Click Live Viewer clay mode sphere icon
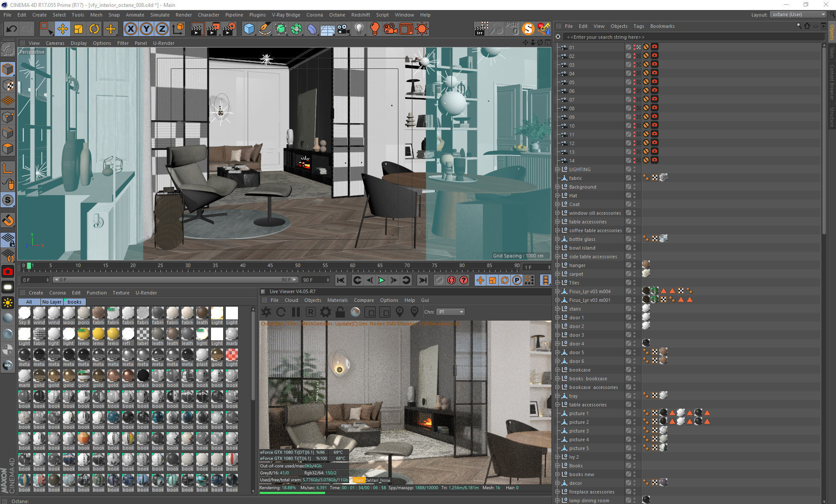Image resolution: width=836 pixels, height=504 pixels. pyautogui.click(x=355, y=312)
